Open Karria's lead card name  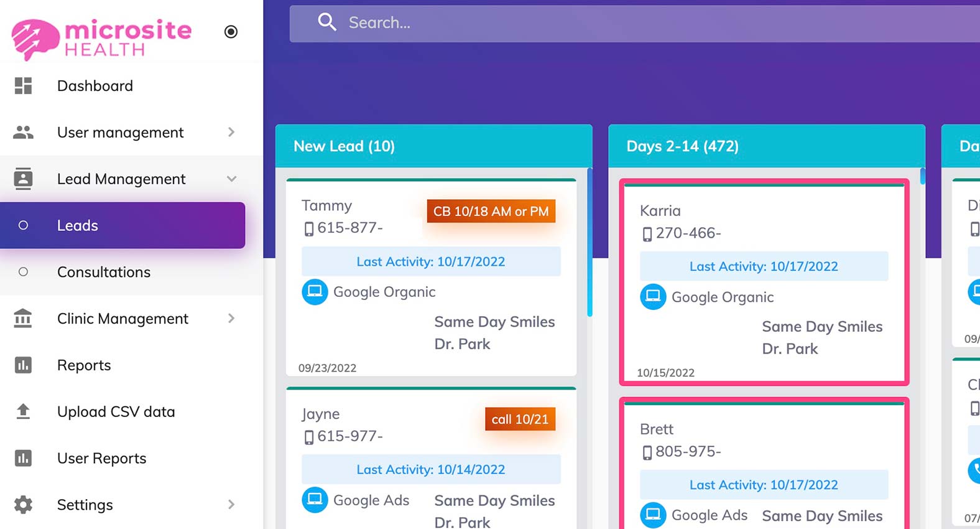pos(660,210)
